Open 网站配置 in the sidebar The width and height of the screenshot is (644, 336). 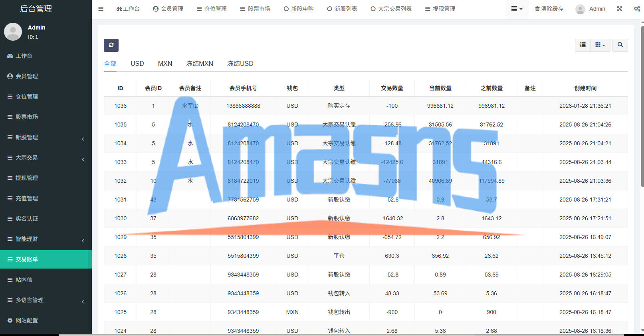coord(46,320)
